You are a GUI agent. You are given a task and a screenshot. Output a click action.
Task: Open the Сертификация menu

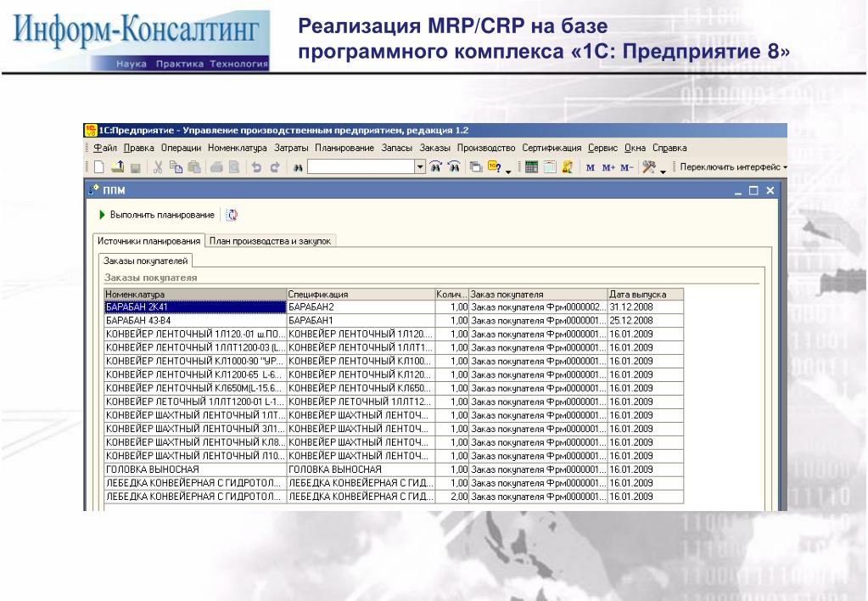(x=552, y=148)
